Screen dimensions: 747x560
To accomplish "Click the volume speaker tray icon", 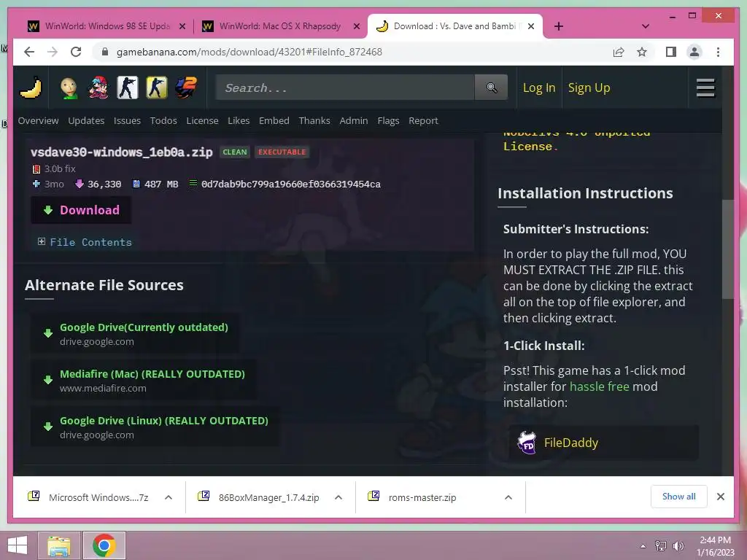I will tap(678, 545).
